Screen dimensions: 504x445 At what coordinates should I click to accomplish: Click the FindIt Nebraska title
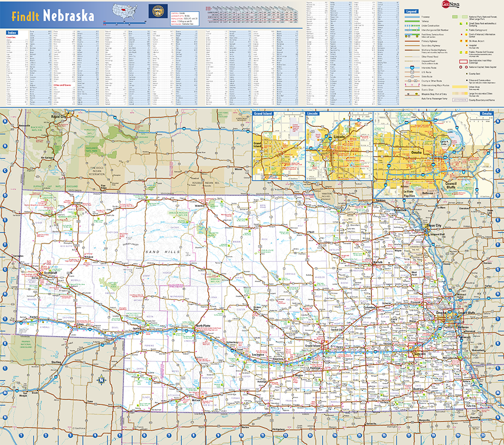53,16
